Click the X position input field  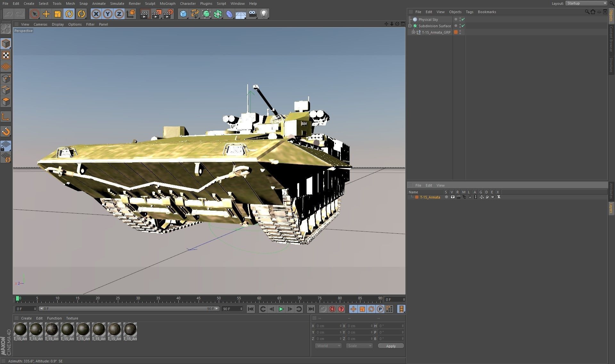tap(329, 326)
